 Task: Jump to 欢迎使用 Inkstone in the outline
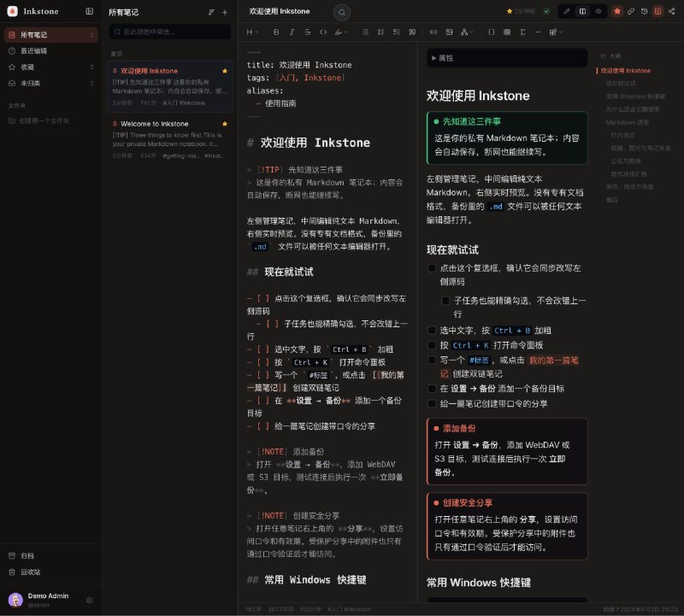tap(626, 71)
